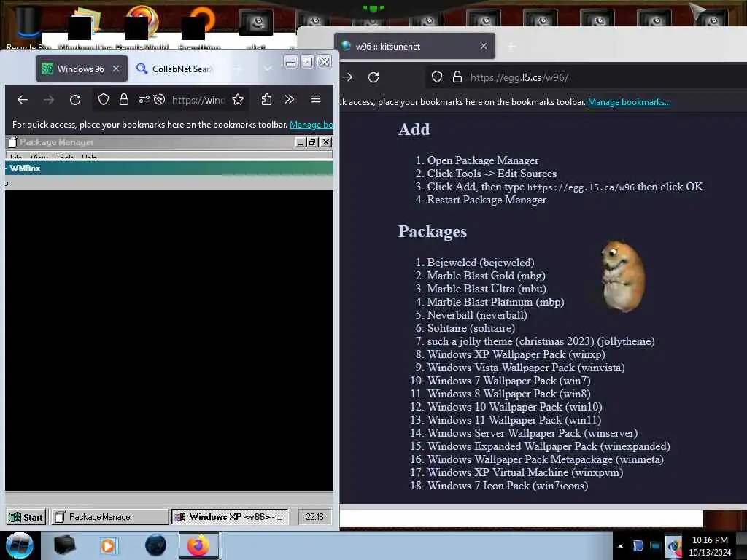Image resolution: width=747 pixels, height=560 pixels.
Task: Click Windows XP Wallpaper Pack (winxp) entry
Action: (x=516, y=354)
